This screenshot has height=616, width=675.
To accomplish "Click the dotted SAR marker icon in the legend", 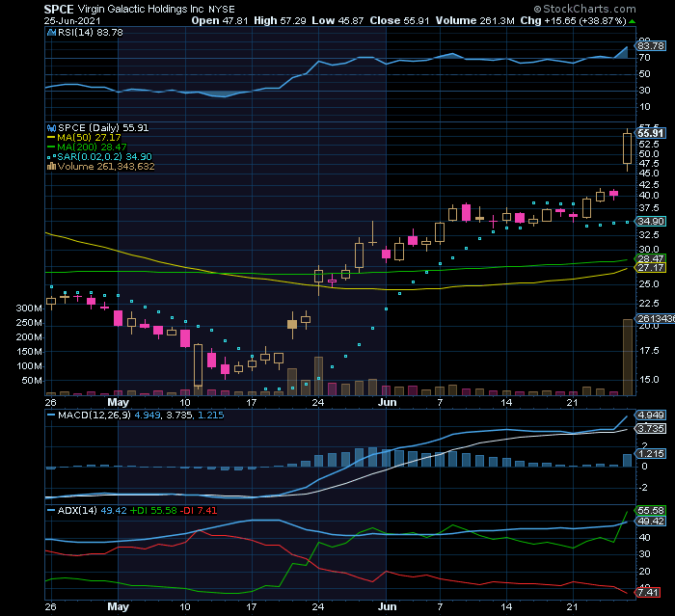I will click(52, 157).
